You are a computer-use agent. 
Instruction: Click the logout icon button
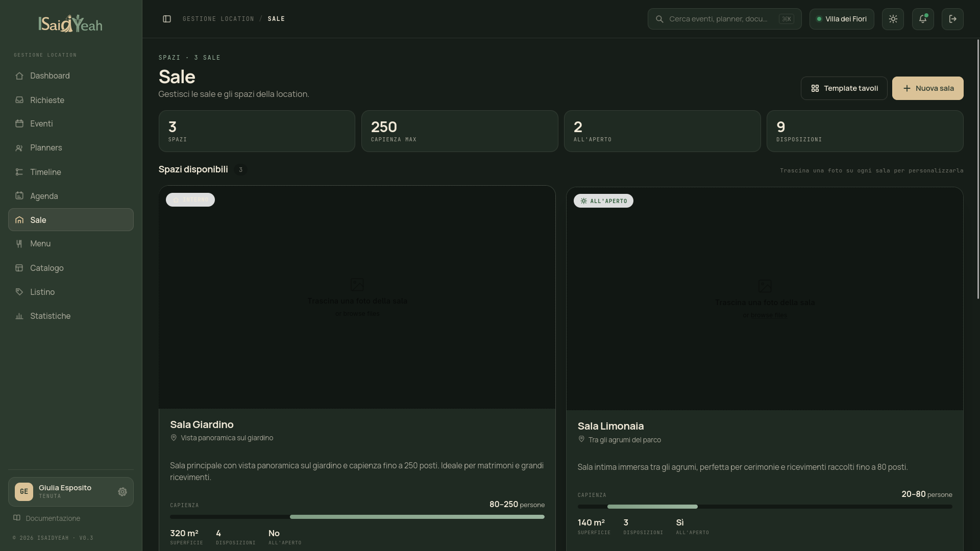[x=952, y=19]
